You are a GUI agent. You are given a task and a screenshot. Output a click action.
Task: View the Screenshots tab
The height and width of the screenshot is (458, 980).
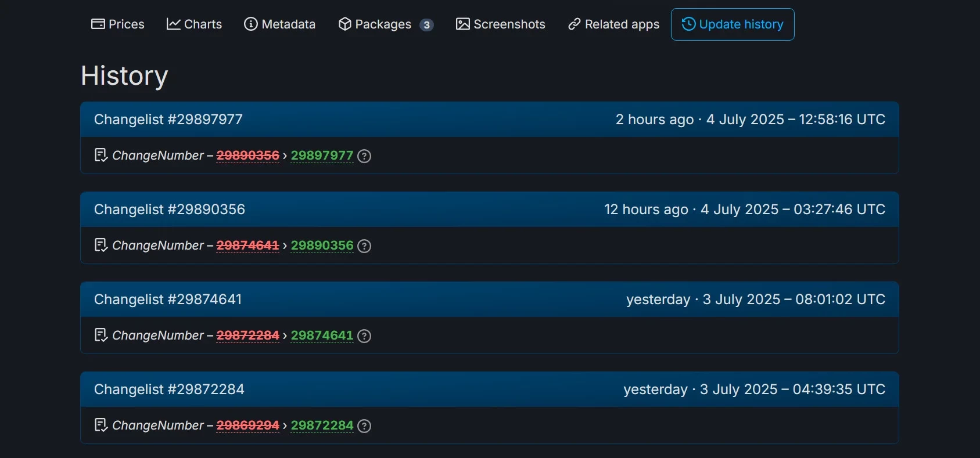click(501, 24)
